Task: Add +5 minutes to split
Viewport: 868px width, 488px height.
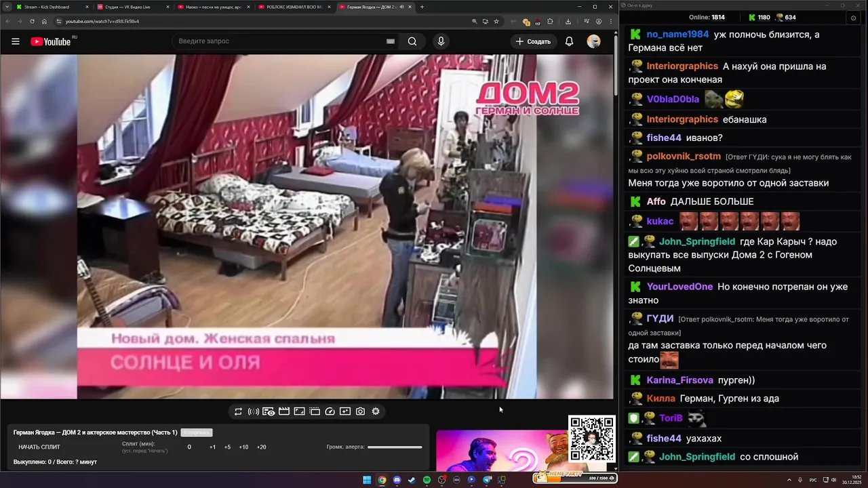Action: click(227, 447)
